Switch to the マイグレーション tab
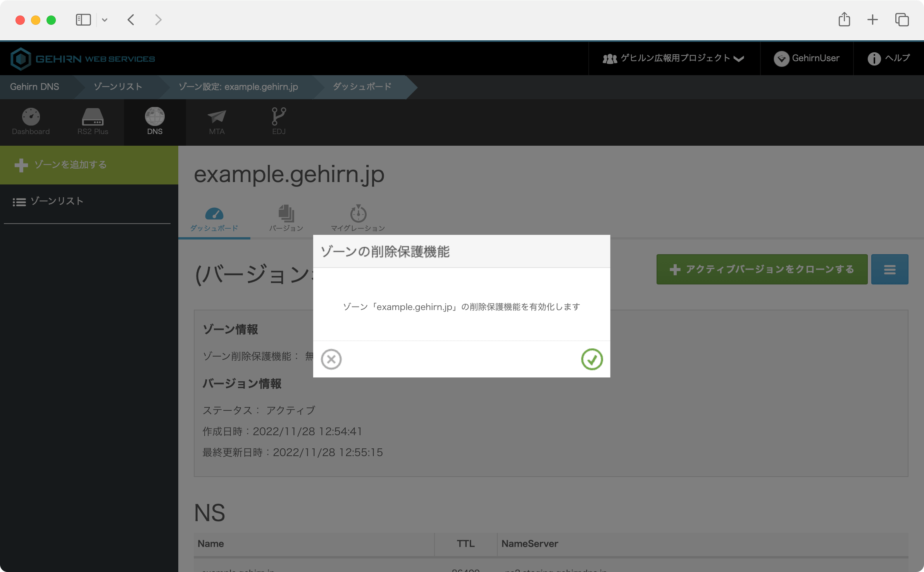 357,218
